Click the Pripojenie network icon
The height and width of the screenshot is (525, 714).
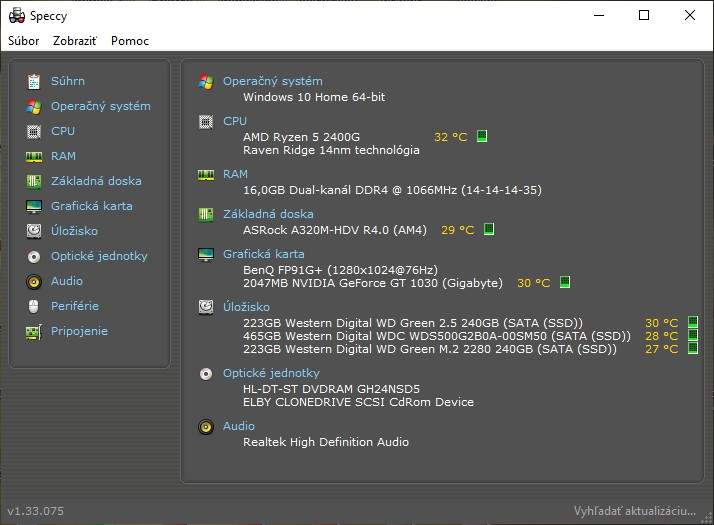(x=34, y=331)
